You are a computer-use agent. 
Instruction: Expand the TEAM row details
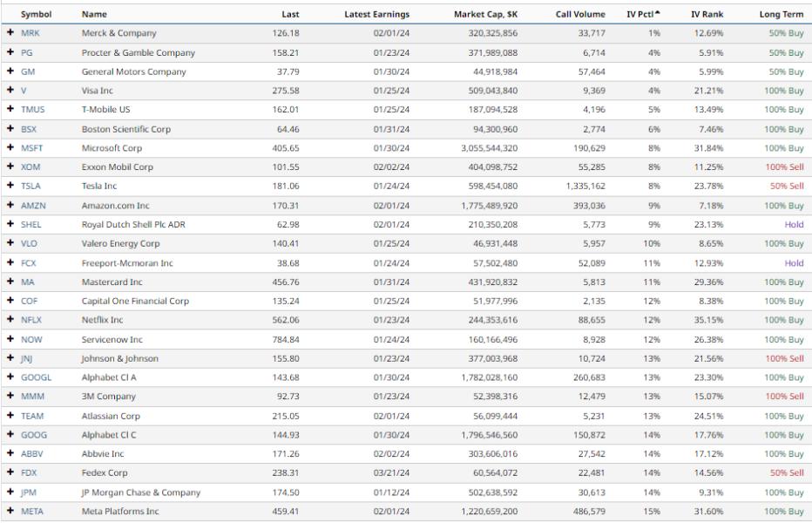10,415
